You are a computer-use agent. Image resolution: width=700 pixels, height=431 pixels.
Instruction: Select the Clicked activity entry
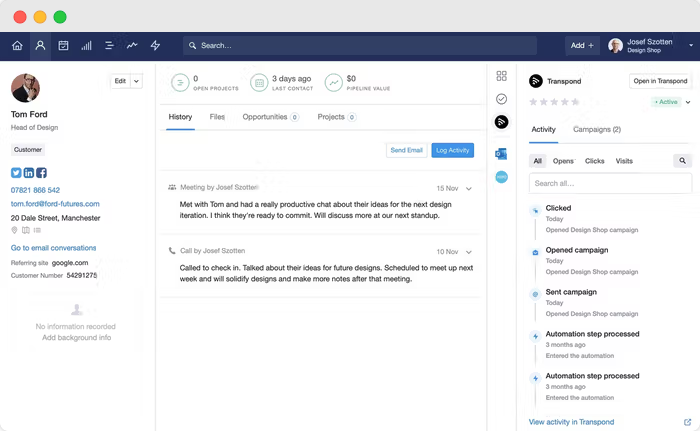(592, 219)
